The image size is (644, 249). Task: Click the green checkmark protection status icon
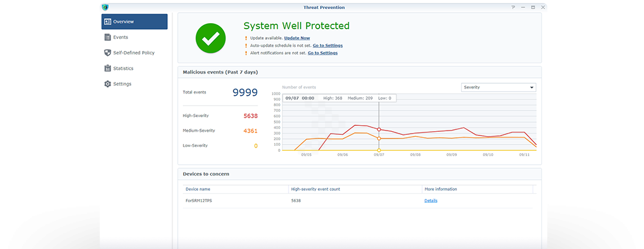[210, 38]
